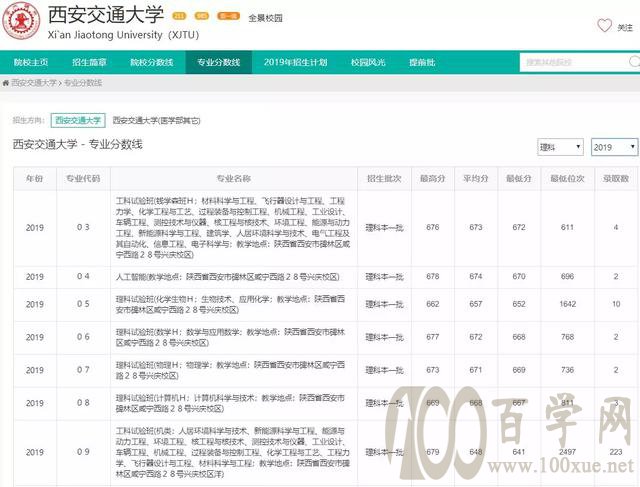Click lowest rank 736 cell
Viewport: 640px width, 487px height.
coord(567,370)
